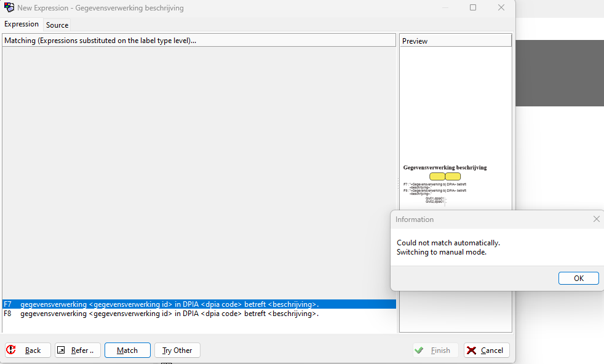The height and width of the screenshot is (364, 604).
Task: Maximize the New Expression window
Action: coord(473,8)
